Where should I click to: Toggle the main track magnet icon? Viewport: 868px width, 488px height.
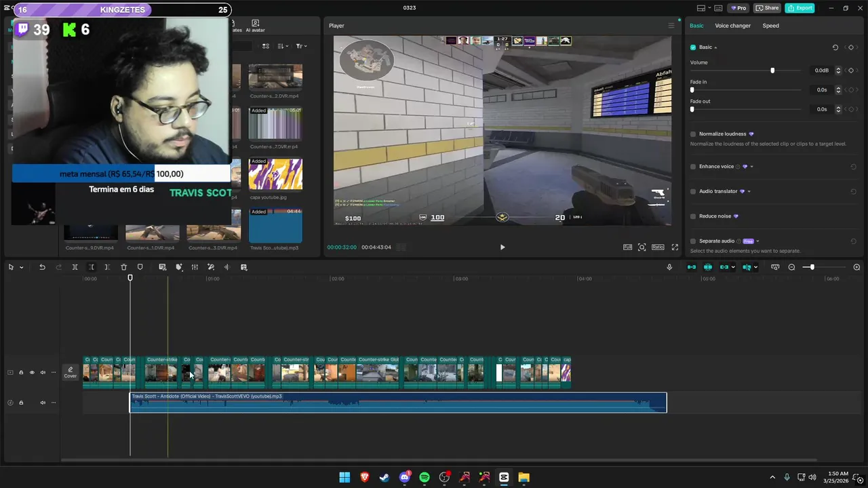click(x=692, y=267)
